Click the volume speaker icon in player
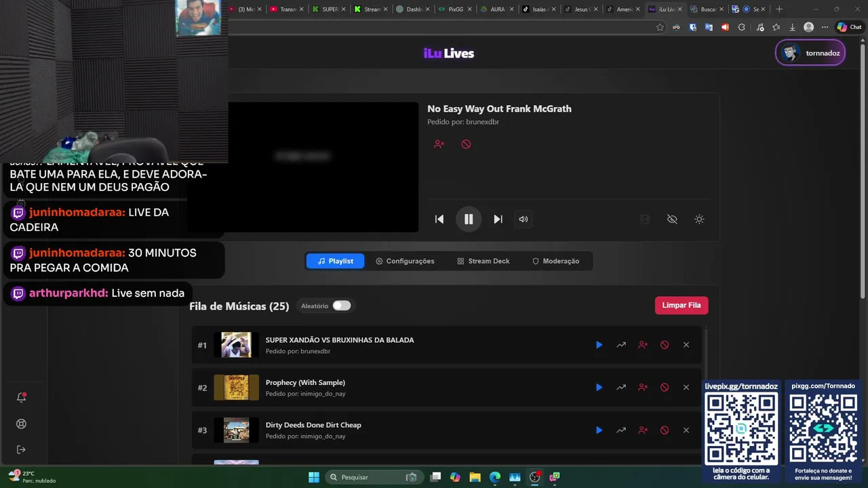The image size is (868, 488). pos(524,219)
